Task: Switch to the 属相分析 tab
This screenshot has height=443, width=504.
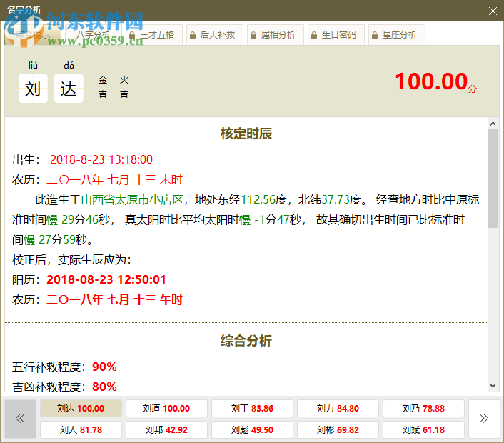Action: click(x=276, y=35)
